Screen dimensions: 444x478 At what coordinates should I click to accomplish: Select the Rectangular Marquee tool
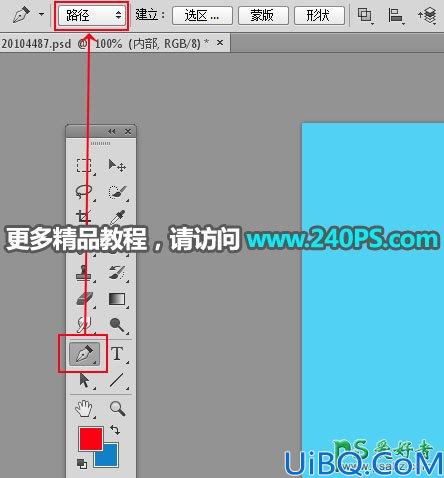[x=84, y=165]
